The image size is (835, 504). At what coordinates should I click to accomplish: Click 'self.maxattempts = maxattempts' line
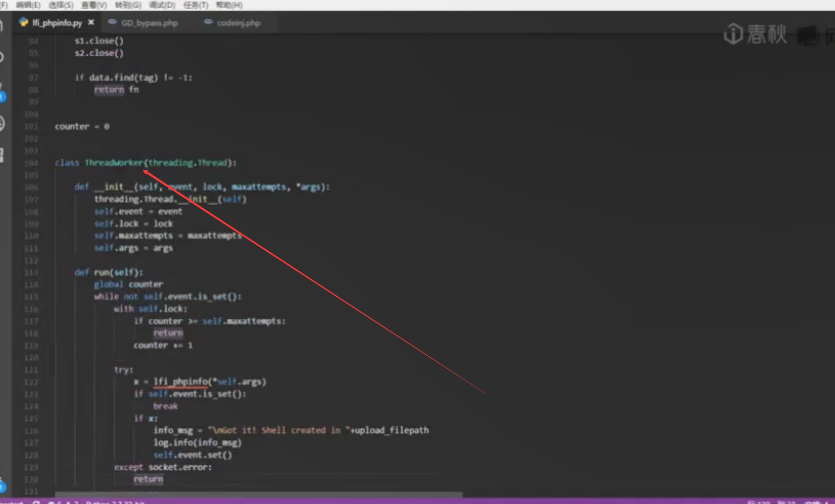[168, 236]
